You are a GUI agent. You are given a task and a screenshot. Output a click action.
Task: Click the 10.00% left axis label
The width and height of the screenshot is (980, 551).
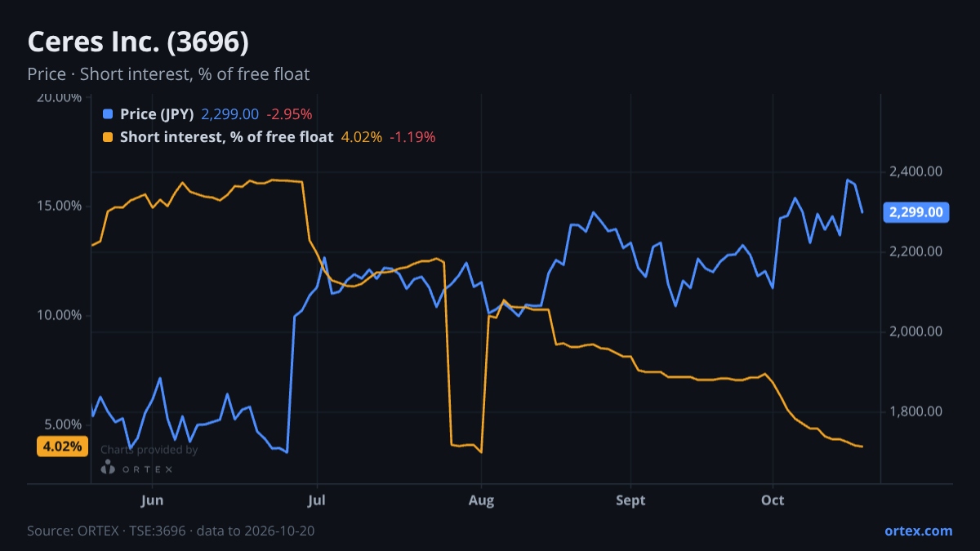(x=59, y=315)
